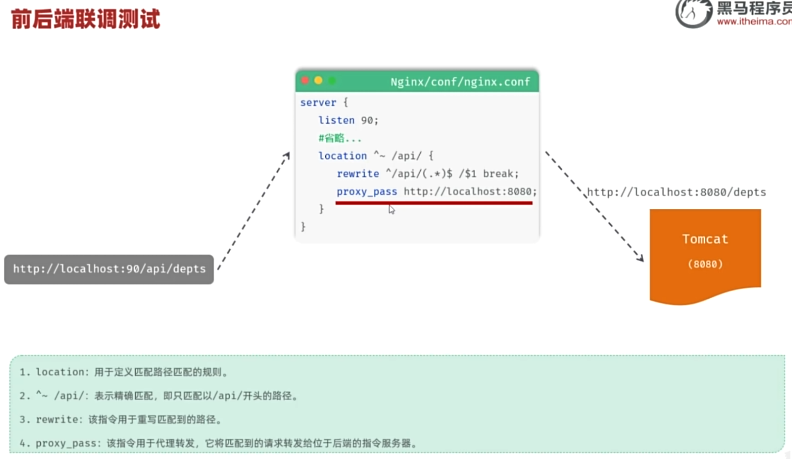Click note 3 about the rewrite directive

pyautogui.click(x=121, y=420)
